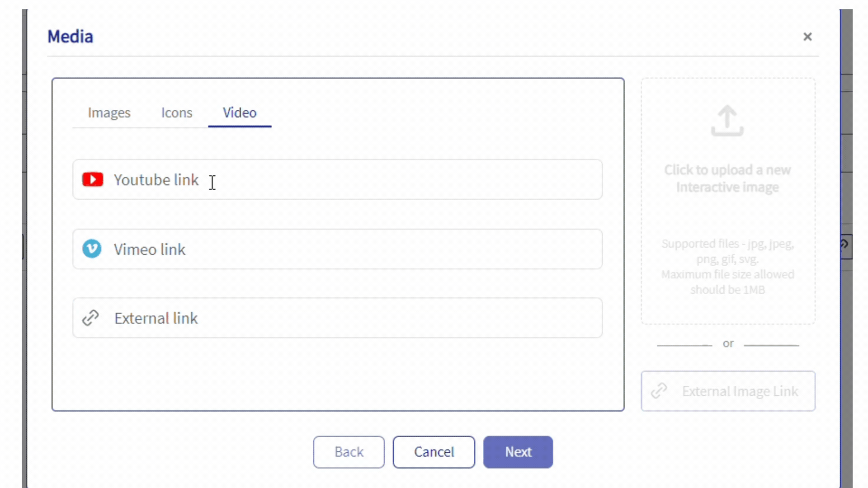Focus the Vimeo link input

pyautogui.click(x=353, y=249)
